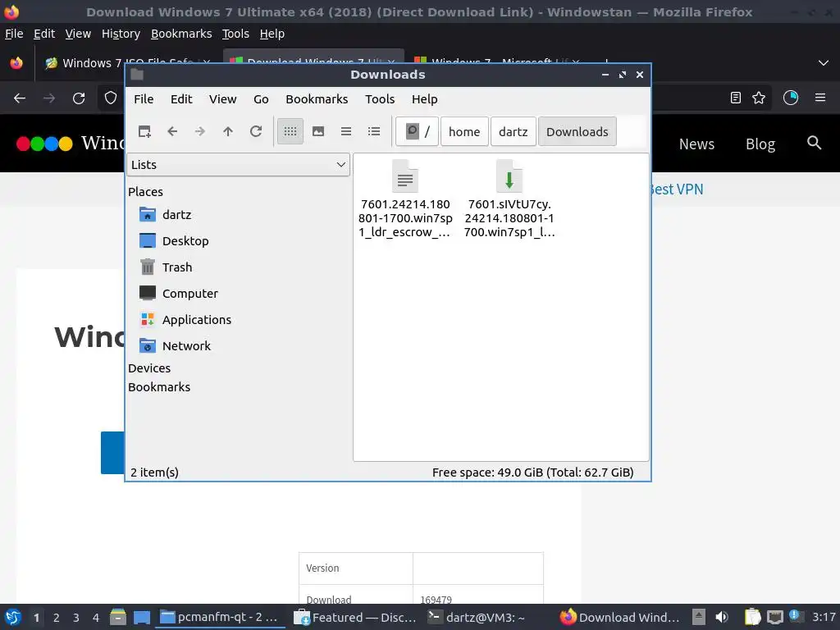
Task: Navigate to the dartz path segment
Action: click(x=514, y=132)
